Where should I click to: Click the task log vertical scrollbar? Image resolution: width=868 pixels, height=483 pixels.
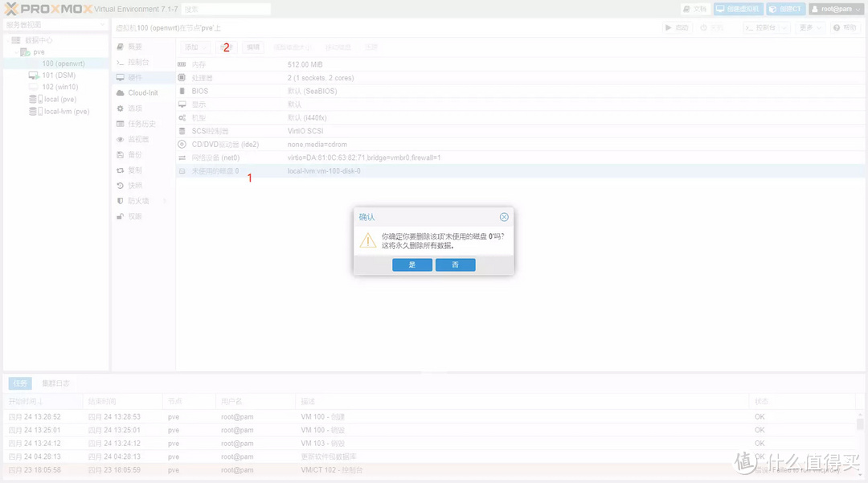[860, 424]
